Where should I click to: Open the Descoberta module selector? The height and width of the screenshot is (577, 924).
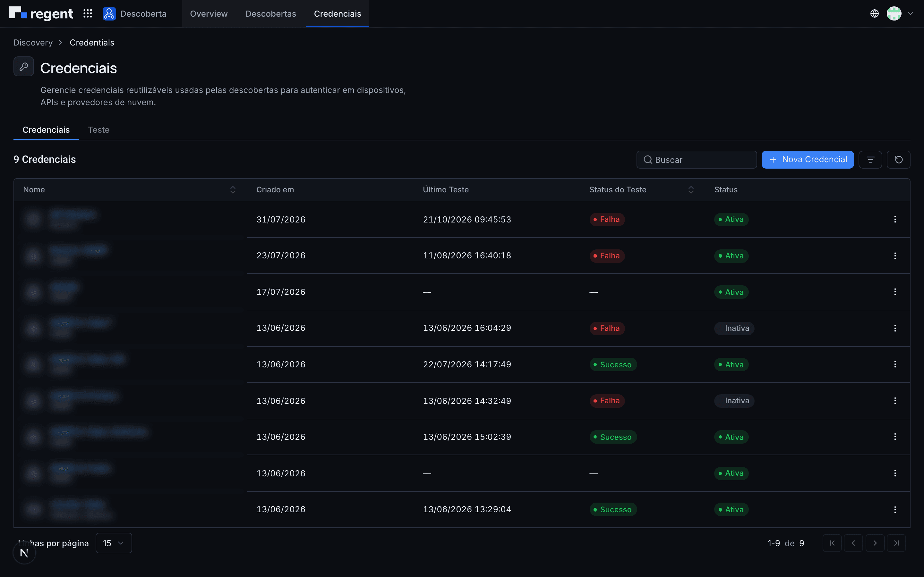[134, 14]
